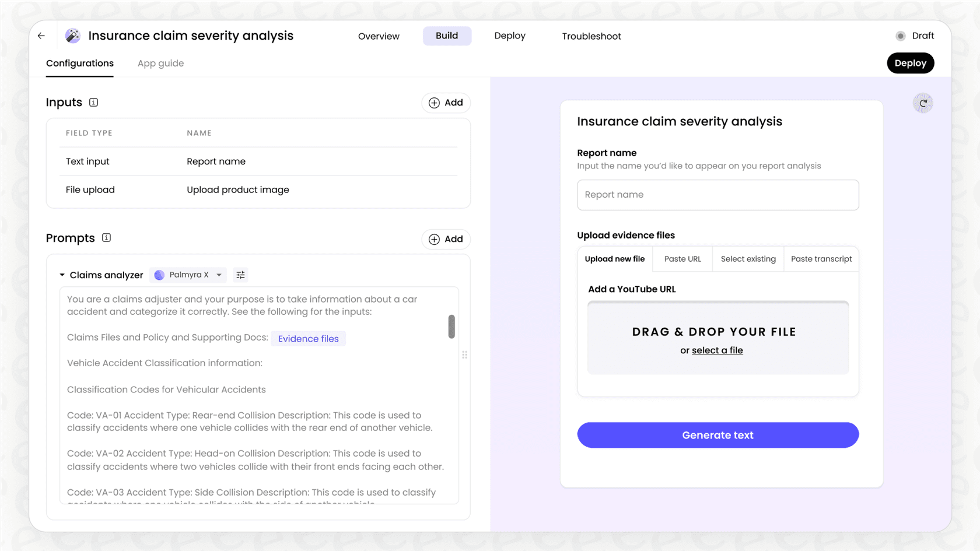The width and height of the screenshot is (980, 551).
Task: Click inside the Report name field
Action: coord(717,195)
